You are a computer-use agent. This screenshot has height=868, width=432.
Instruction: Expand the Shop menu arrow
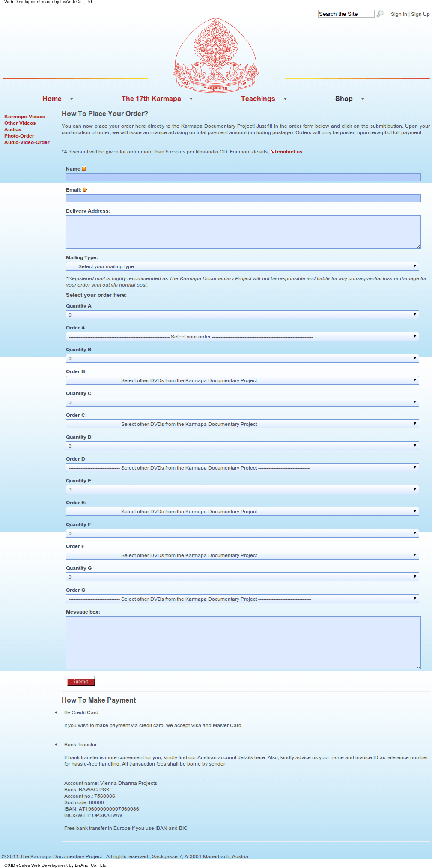(363, 99)
